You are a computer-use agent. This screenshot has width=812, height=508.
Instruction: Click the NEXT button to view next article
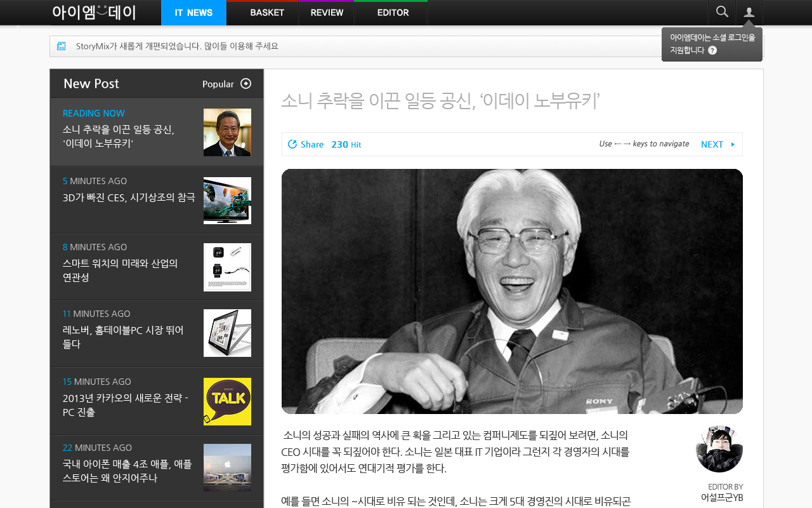click(712, 144)
